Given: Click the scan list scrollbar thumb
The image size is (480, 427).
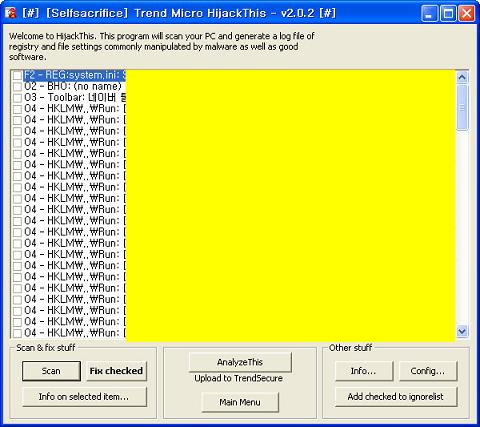Looking at the screenshot, I should point(462,107).
